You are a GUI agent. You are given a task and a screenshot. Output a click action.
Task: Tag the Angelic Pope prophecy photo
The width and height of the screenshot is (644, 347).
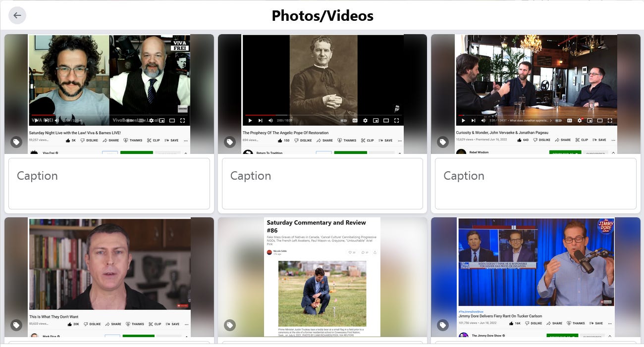(230, 142)
